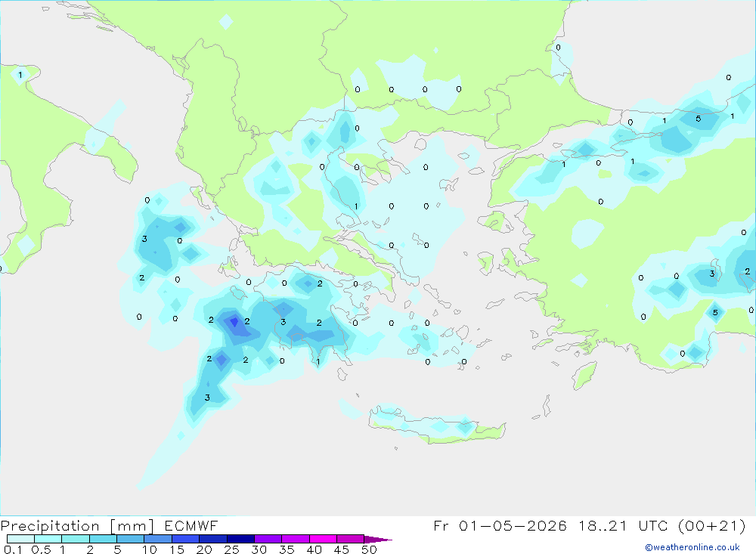Click the legend label '0.5'

[x=41, y=549]
